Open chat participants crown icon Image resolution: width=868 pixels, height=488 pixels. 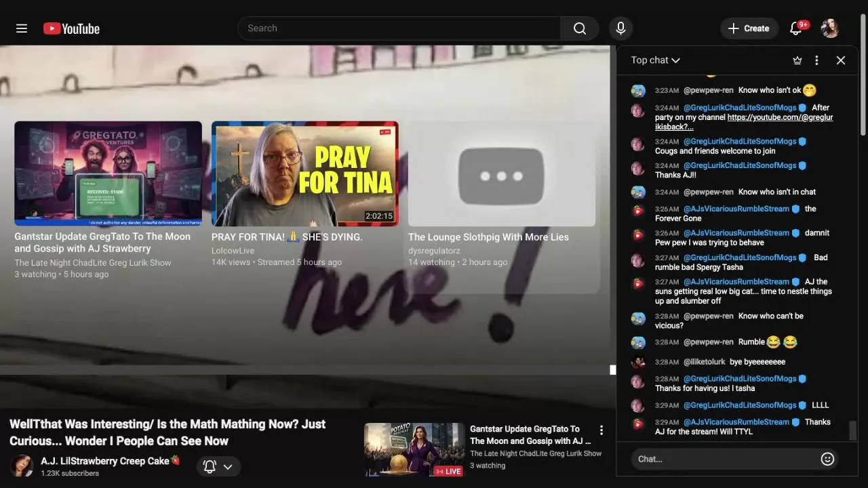797,60
